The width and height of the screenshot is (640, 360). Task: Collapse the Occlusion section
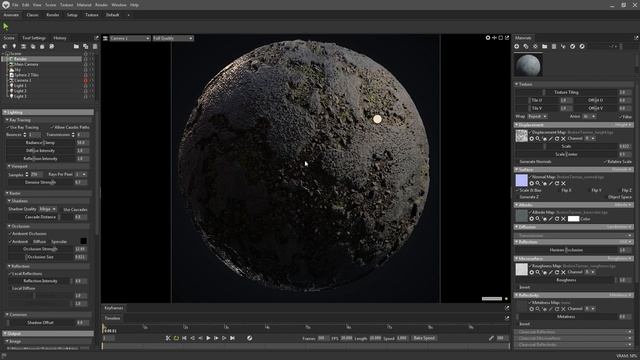point(9,226)
